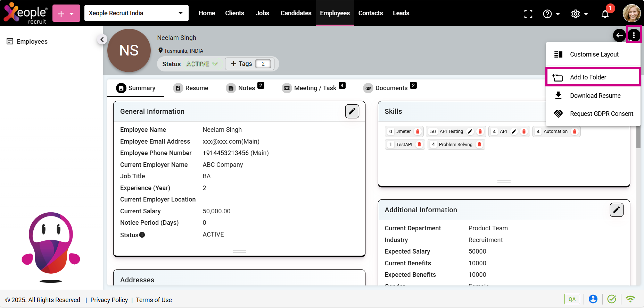Screen dimensions: 644x308
Task: Click the Status info icon
Action: point(142,235)
